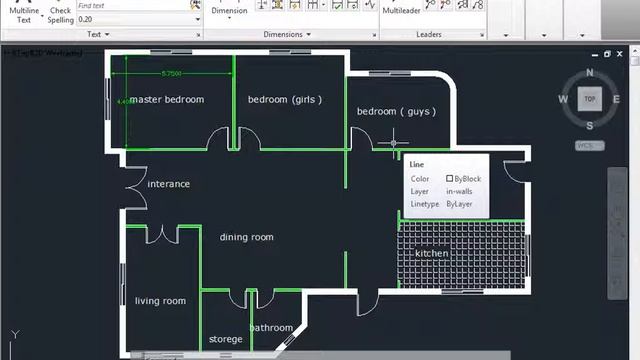This screenshot has height=360, width=640.
Task: Expand the third collapsed panel after Leaders
Action: point(582,36)
